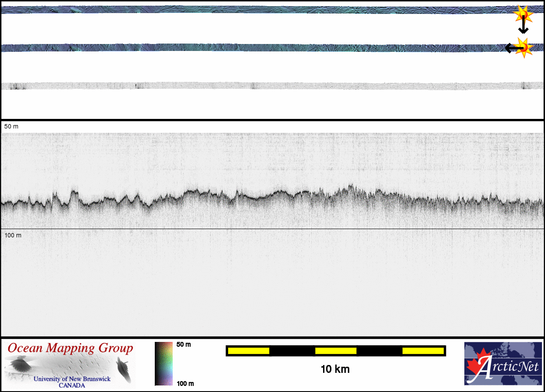Click the 10 km scale label
The height and width of the screenshot is (392, 545).
tap(335, 369)
